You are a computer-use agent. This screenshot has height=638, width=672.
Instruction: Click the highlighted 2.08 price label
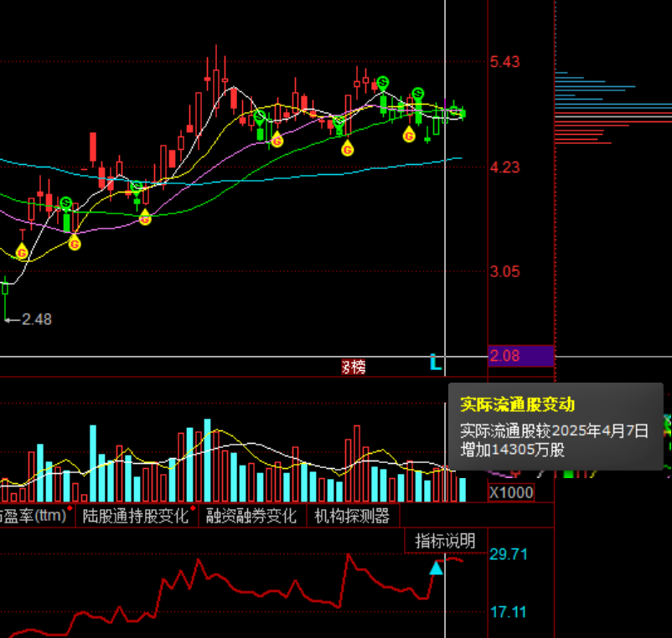pyautogui.click(x=520, y=356)
